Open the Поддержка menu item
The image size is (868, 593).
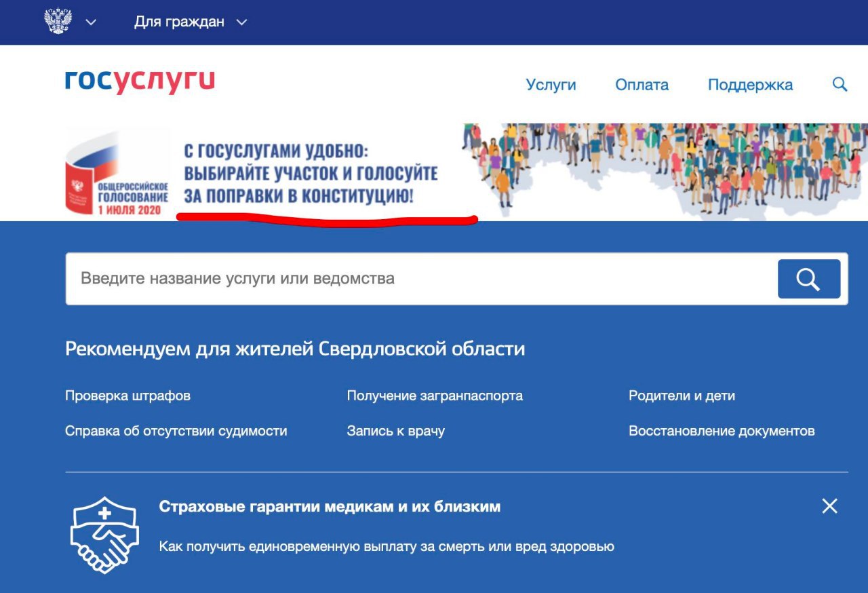point(750,85)
